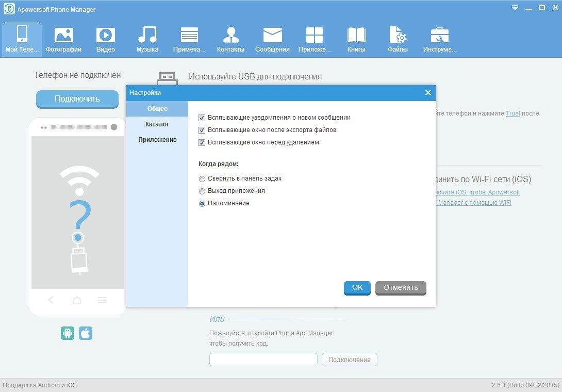Open the Инструменты toolbox section
The image size is (562, 392).
click(x=439, y=39)
